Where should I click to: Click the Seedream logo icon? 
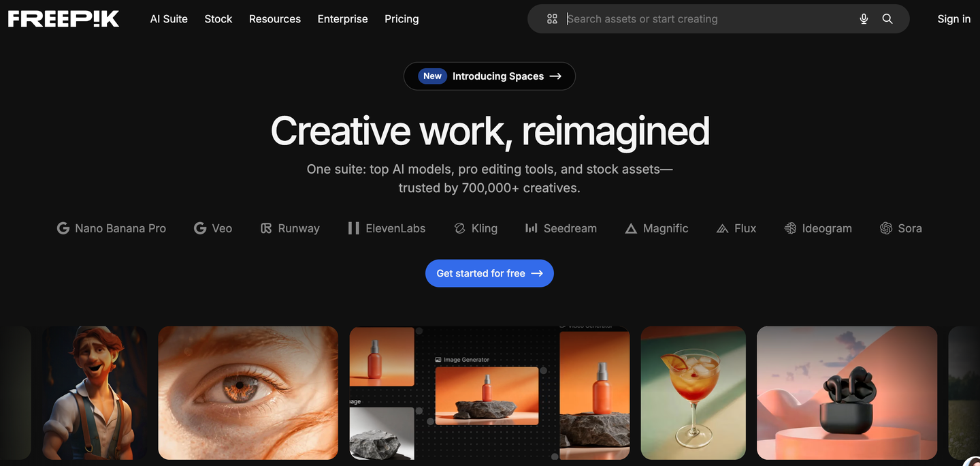point(532,228)
